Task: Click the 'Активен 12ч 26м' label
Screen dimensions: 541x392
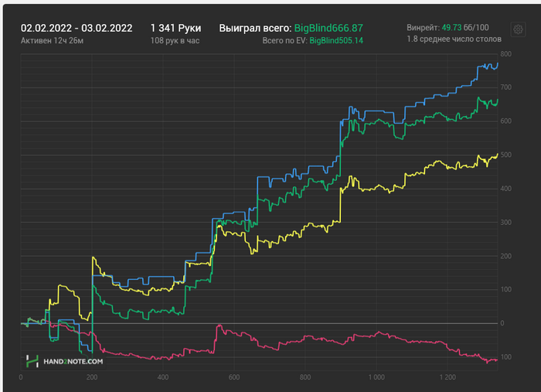Action: coord(52,41)
